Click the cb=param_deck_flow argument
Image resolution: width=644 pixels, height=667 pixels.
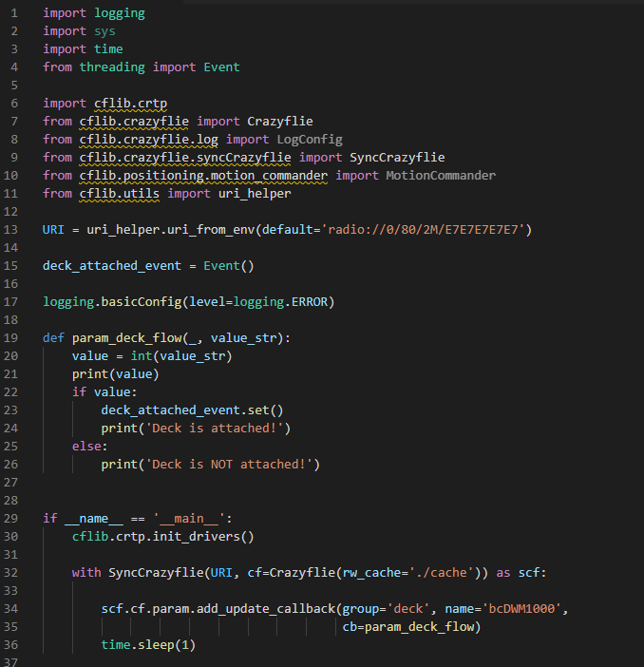point(410,627)
